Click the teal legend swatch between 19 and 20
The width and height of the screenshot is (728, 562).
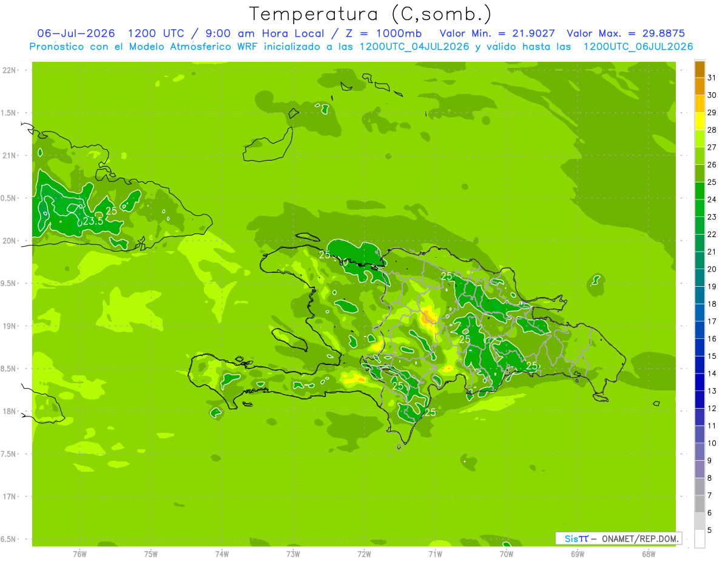pos(699,278)
